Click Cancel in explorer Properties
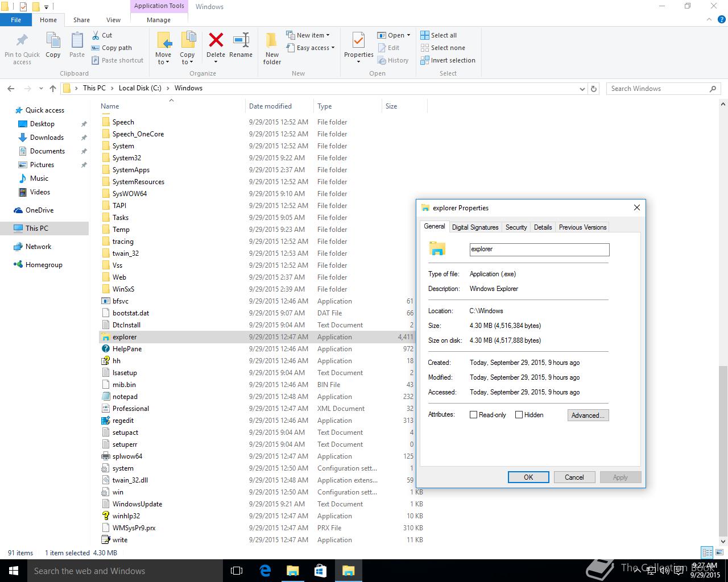The image size is (728, 582). [x=574, y=477]
